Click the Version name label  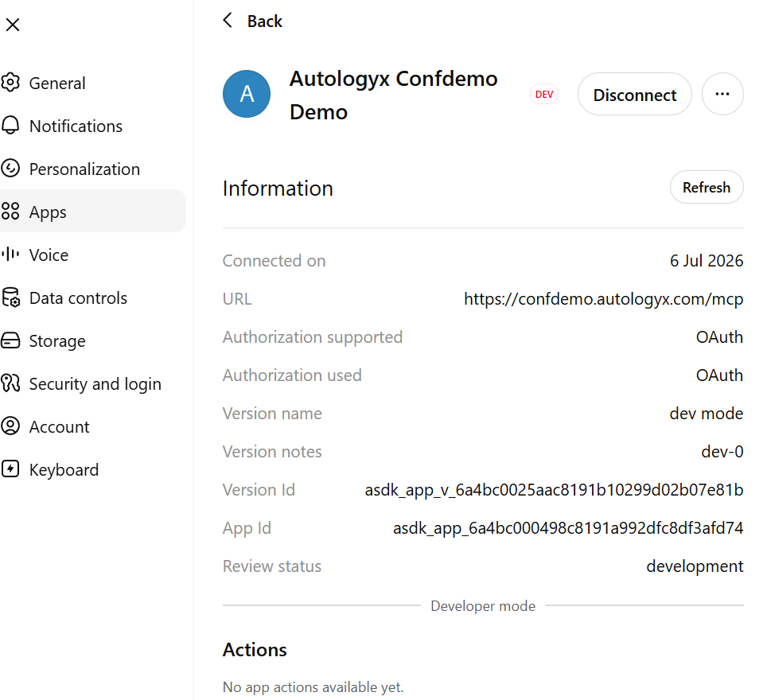[272, 414]
